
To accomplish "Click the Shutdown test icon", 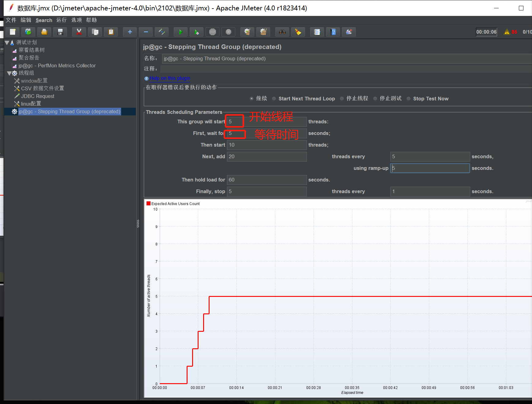I will [228, 32].
